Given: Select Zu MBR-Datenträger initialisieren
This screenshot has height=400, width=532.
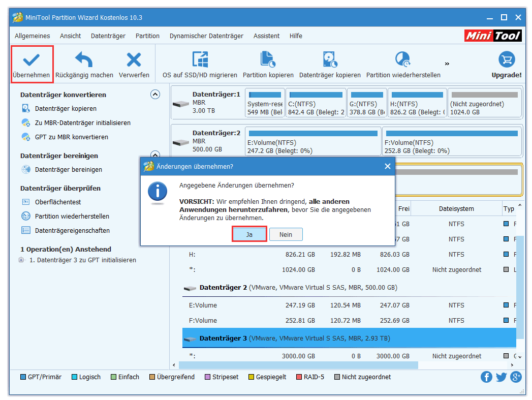Looking at the screenshot, I should [x=82, y=123].
